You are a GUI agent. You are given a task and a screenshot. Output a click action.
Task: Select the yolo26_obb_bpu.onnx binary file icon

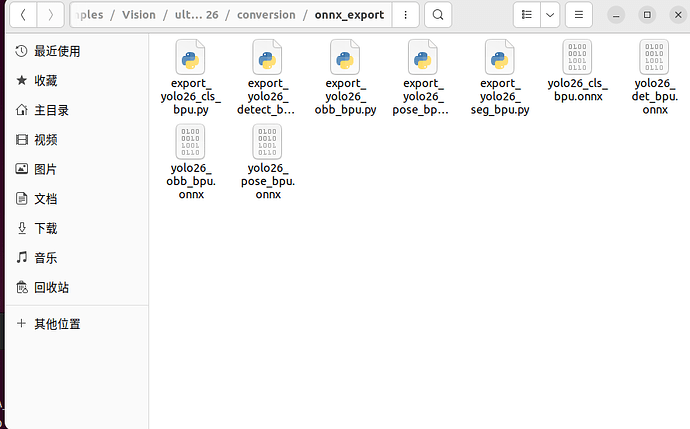(x=191, y=142)
